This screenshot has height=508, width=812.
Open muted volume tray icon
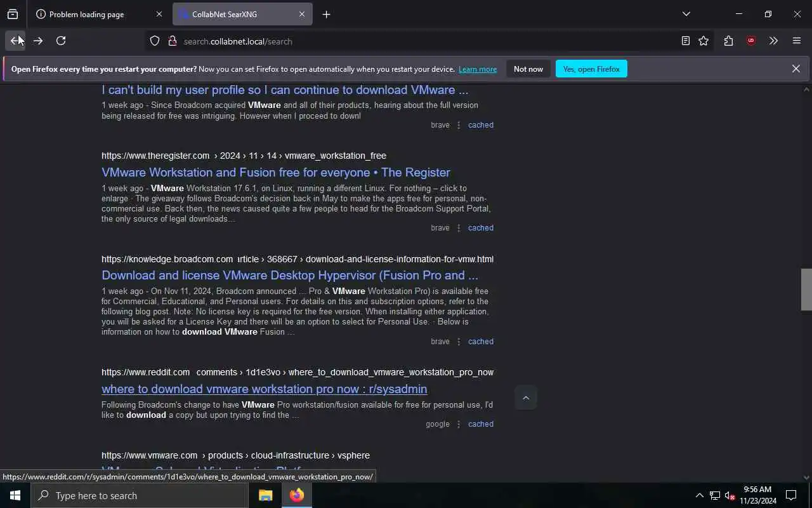pyautogui.click(x=730, y=495)
